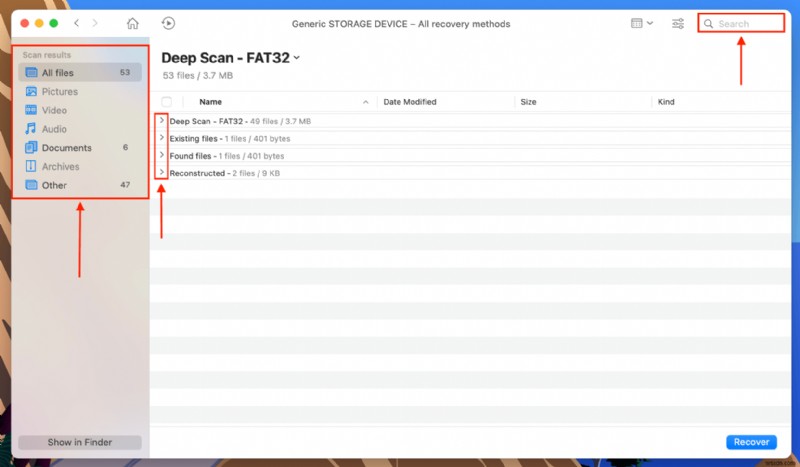Open the filter settings sliders icon
Image resolution: width=800 pixels, height=467 pixels.
(x=678, y=23)
